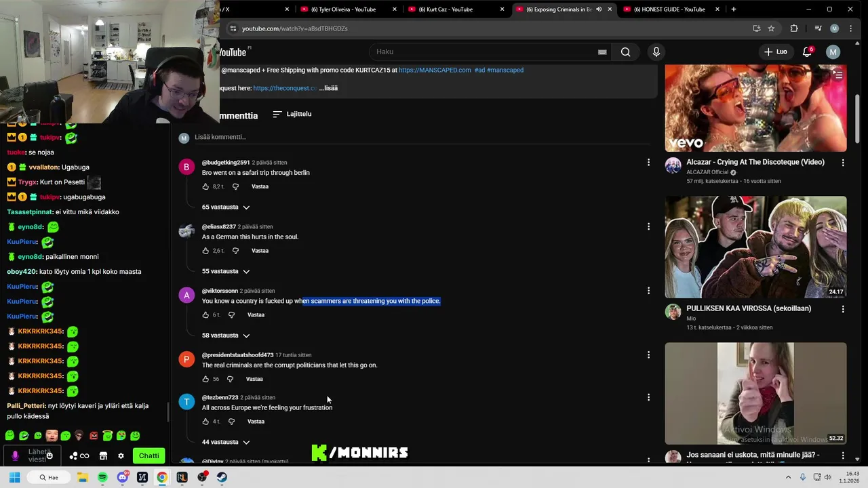Dislike the @budgetking2591 comment

pos(235,186)
